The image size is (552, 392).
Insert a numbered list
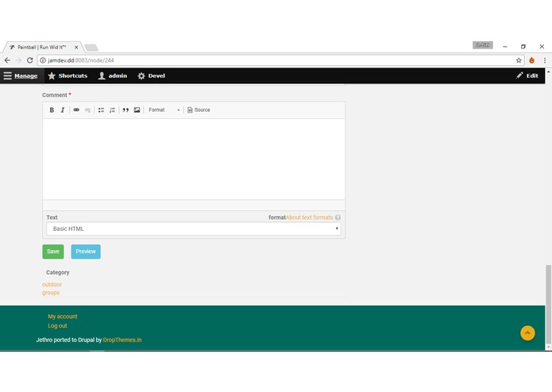pos(112,110)
